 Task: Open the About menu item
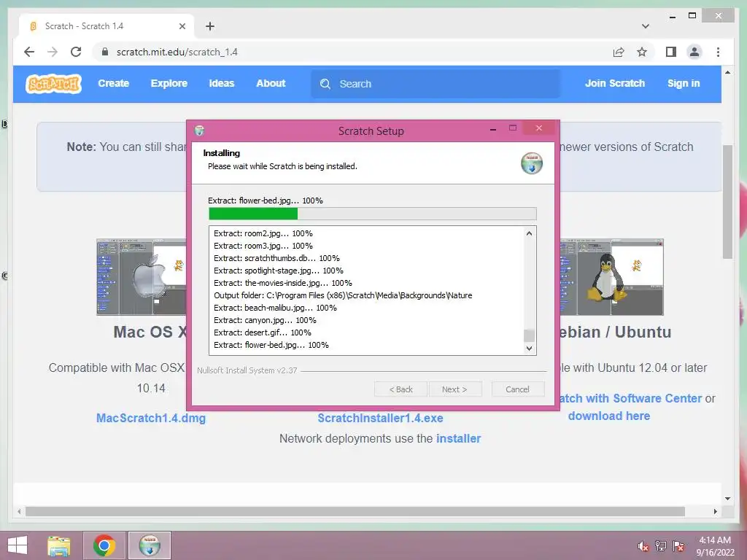[271, 83]
